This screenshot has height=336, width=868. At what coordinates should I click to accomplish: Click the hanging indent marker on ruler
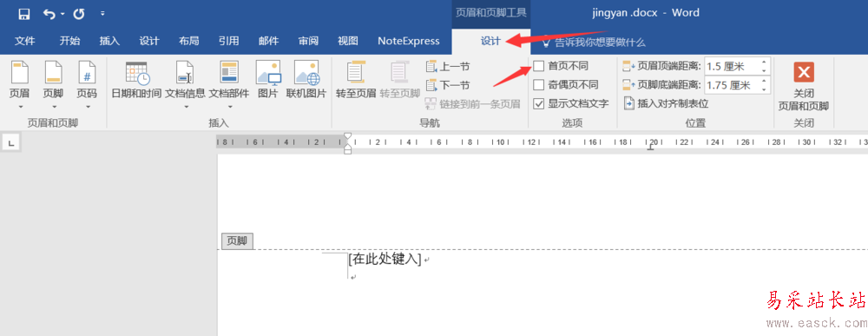[347, 148]
